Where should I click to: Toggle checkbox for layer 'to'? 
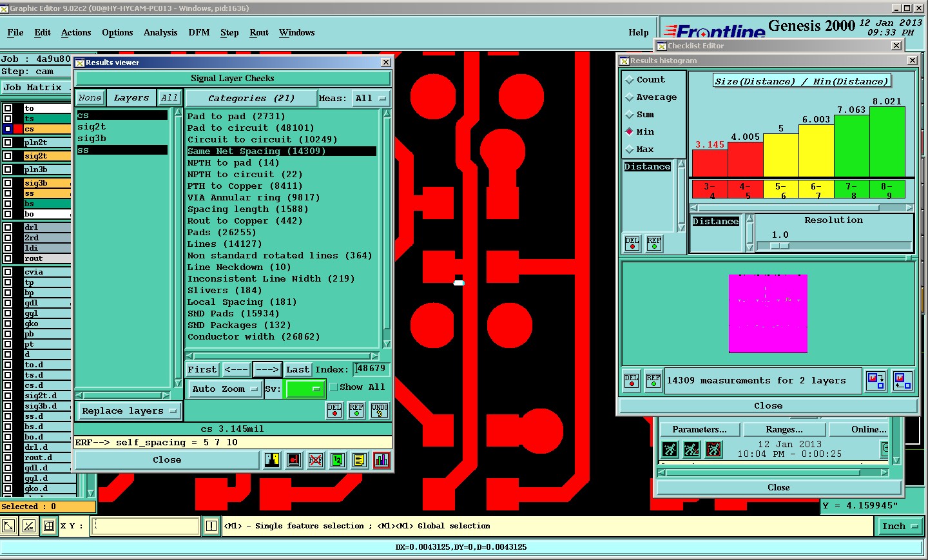tap(8, 108)
